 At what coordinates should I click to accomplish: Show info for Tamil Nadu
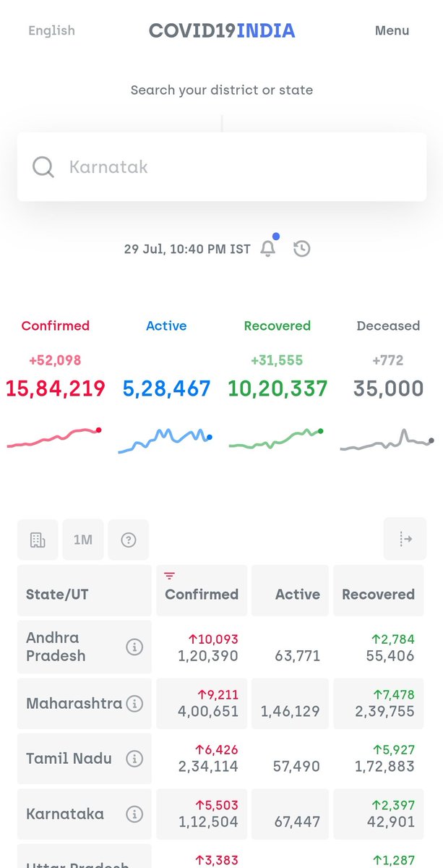pos(134,759)
